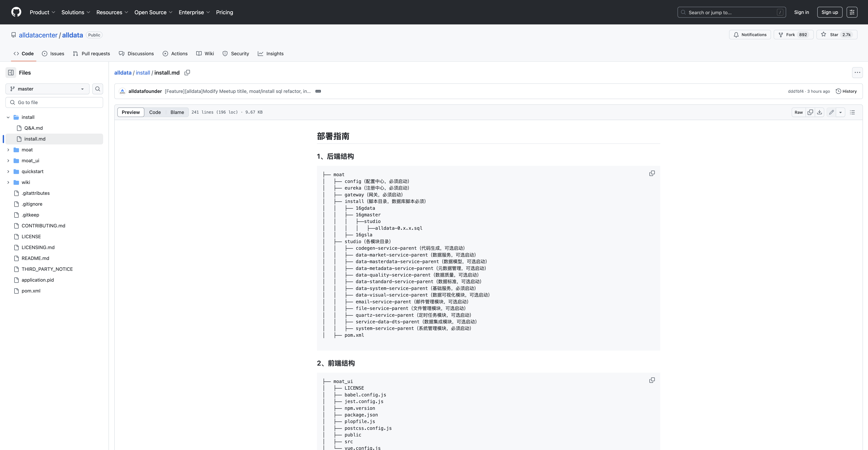Switch to Blame file view
Viewport: 868px width, 450px height.
[x=177, y=112]
